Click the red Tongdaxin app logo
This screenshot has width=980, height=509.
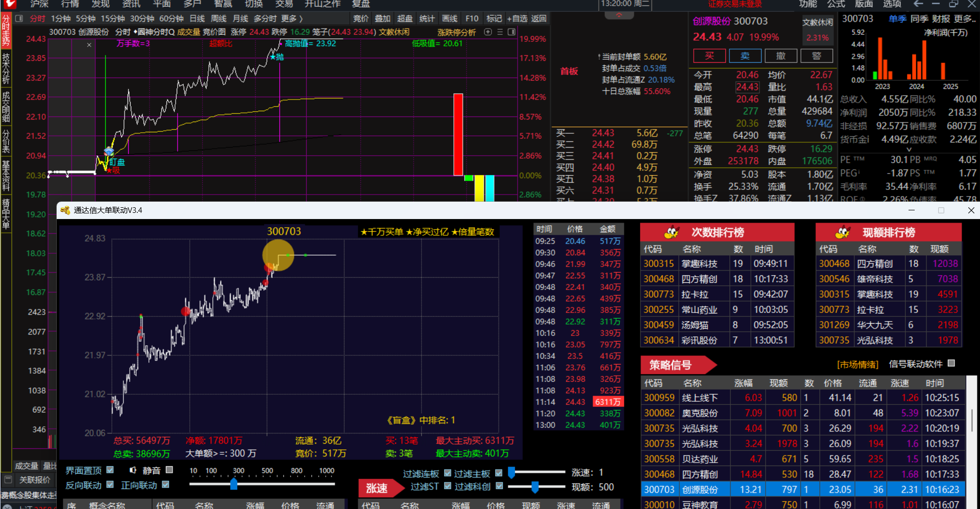click(x=9, y=4)
